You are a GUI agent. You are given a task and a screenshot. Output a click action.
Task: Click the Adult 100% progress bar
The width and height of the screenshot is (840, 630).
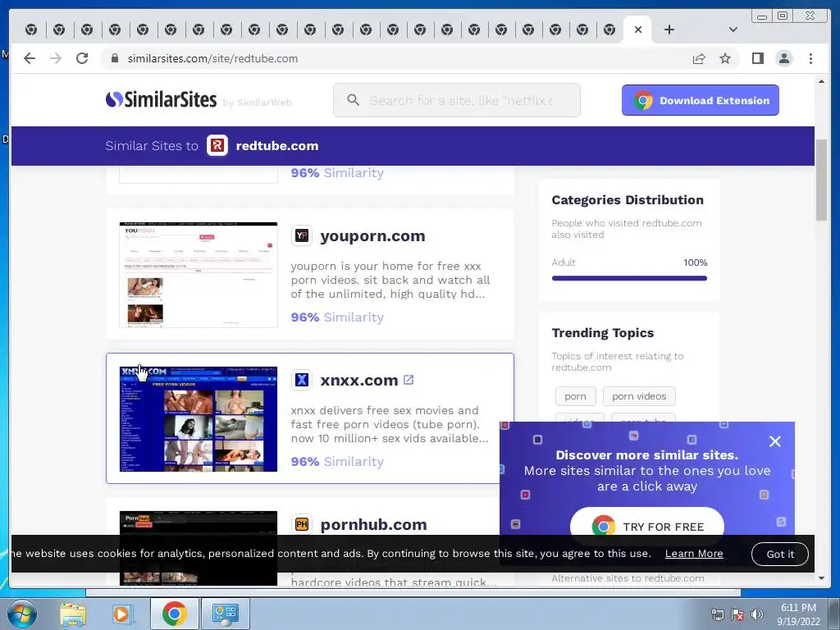pos(629,278)
